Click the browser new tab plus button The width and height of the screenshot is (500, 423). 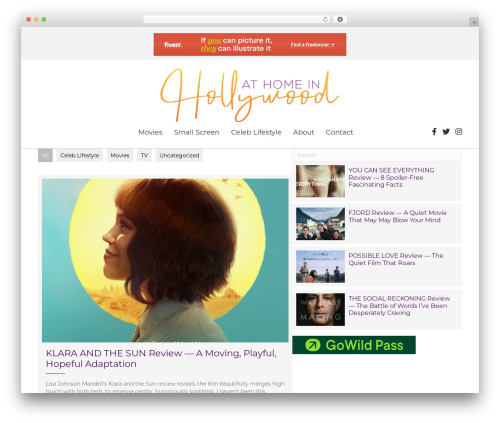coord(474,22)
